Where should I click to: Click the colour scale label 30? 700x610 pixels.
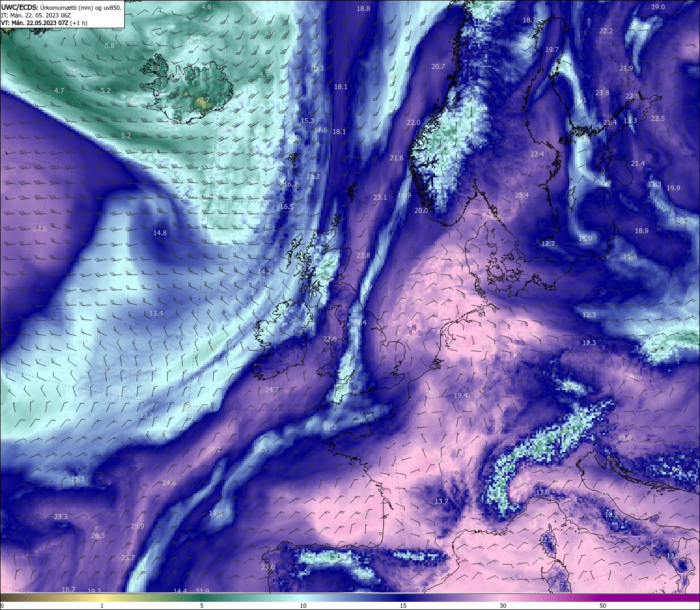[x=503, y=606]
